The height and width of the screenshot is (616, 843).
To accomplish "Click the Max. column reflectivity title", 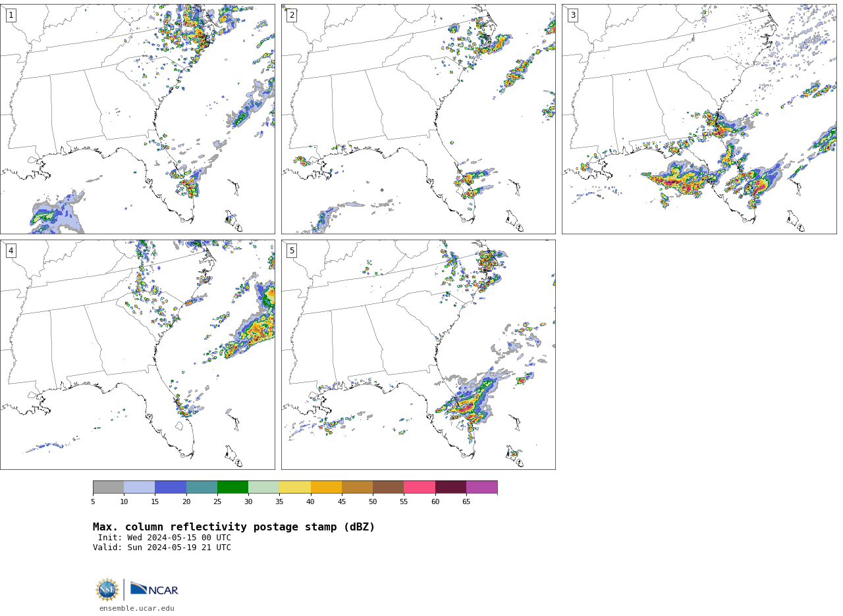I will [x=234, y=527].
